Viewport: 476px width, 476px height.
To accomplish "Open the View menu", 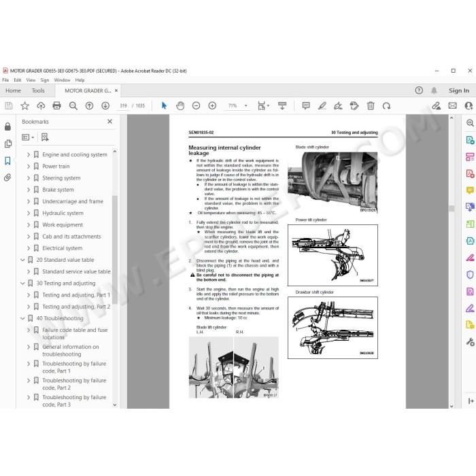I will tap(31, 80).
